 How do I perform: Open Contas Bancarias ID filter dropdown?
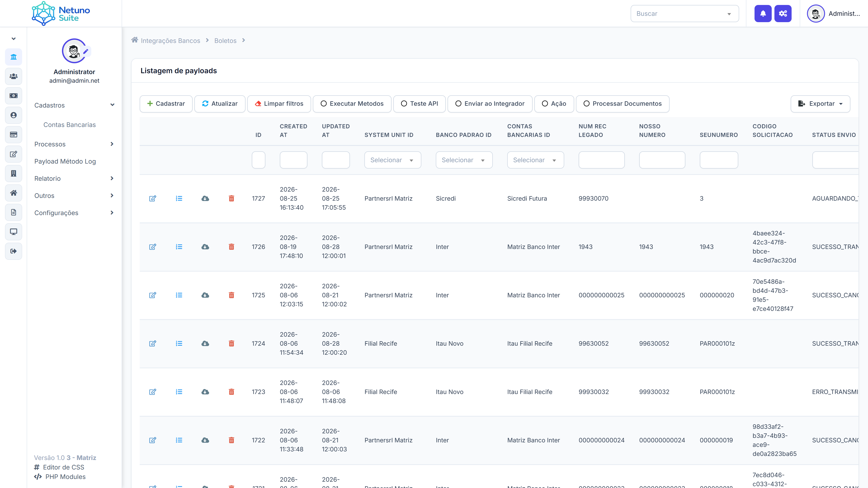coord(535,160)
